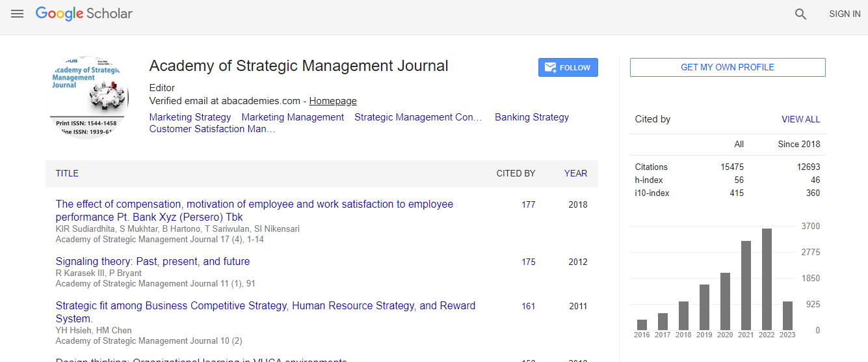Click the 2021 citation bar
Viewport: 868px width, 362px height.
[746, 285]
